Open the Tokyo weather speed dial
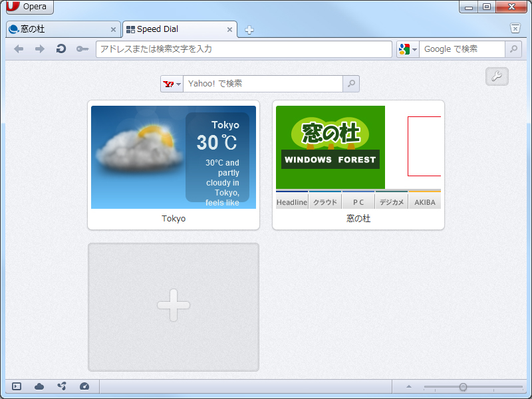The image size is (532, 399). 174,157
